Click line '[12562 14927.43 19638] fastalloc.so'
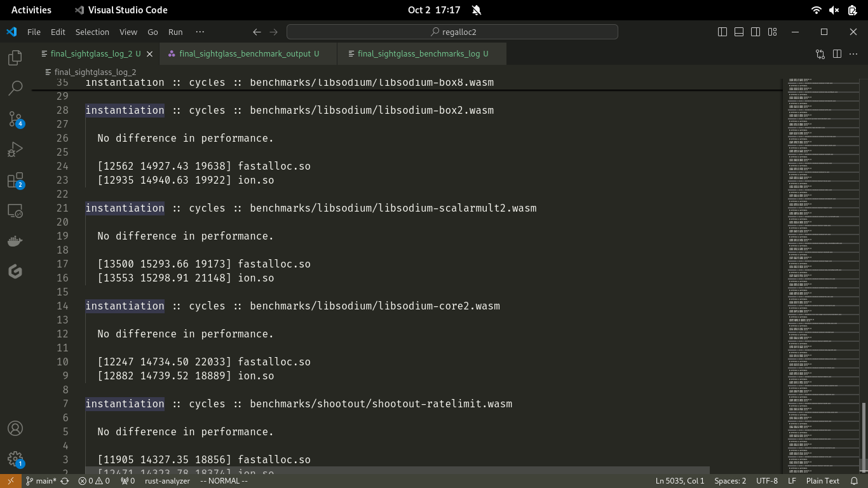The height and width of the screenshot is (488, 868). click(x=204, y=166)
